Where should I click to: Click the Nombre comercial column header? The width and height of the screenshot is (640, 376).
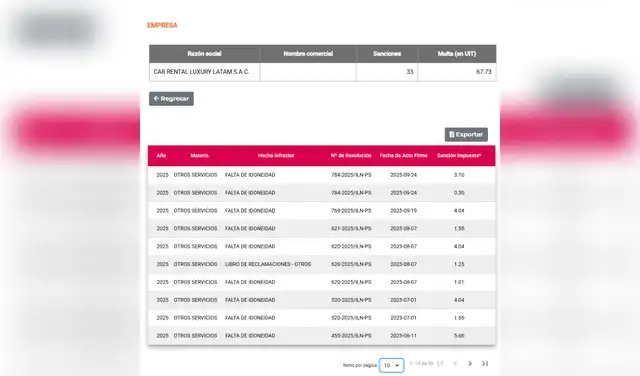tap(308, 54)
